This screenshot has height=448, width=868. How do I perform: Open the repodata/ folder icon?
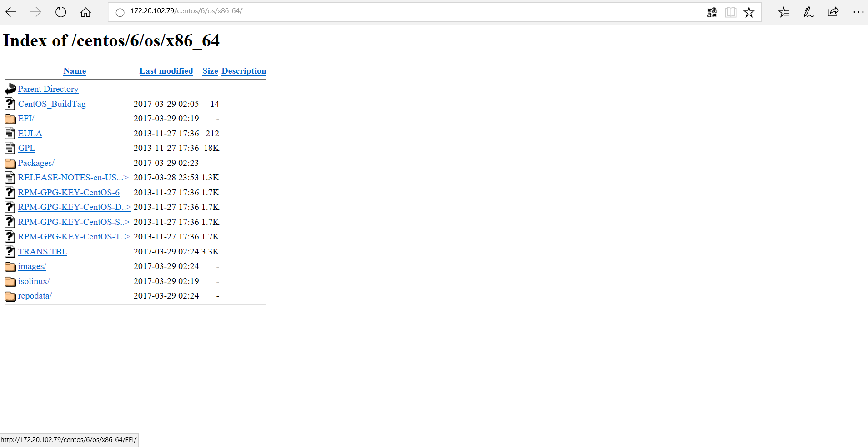[x=10, y=296]
